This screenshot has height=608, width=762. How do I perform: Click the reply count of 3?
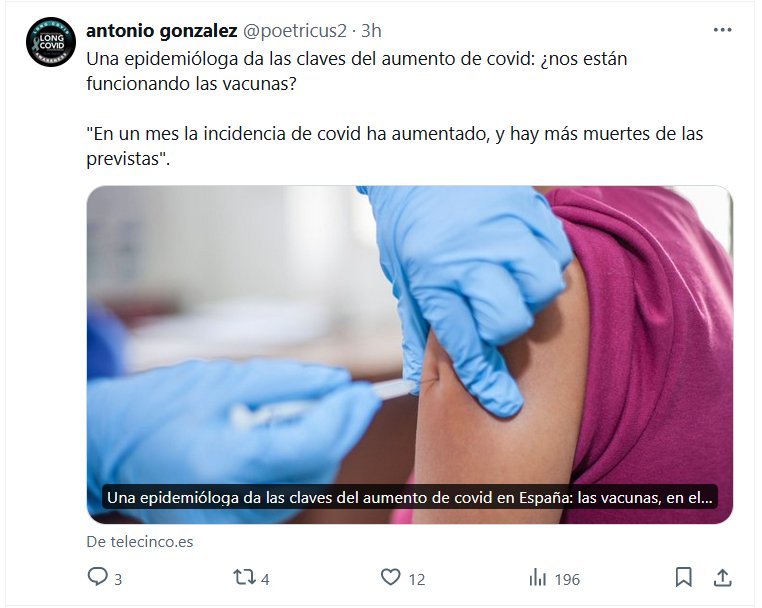(118, 579)
